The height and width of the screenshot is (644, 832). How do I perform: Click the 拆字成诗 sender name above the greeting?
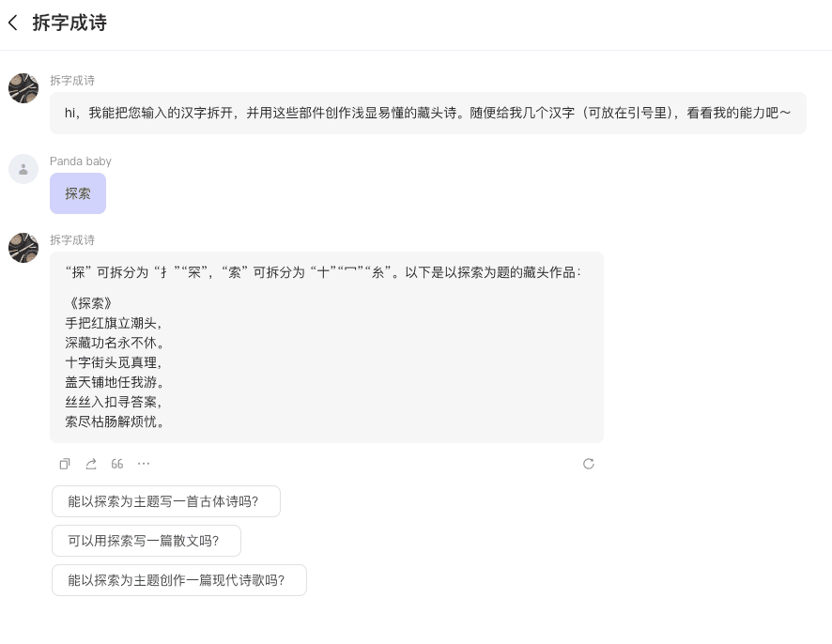point(72,81)
